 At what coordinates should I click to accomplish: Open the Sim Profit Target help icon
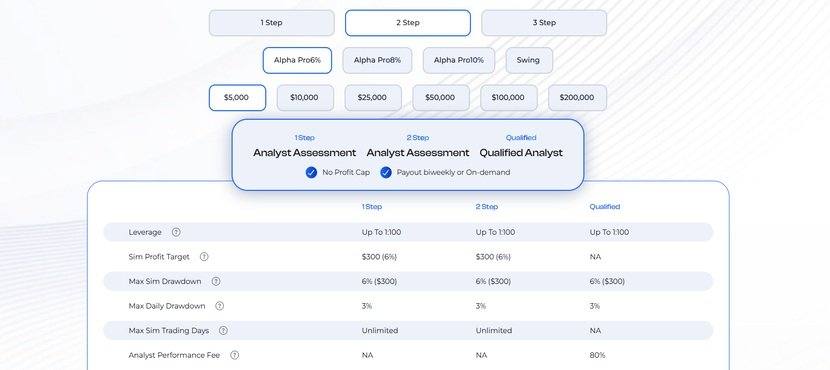point(204,257)
